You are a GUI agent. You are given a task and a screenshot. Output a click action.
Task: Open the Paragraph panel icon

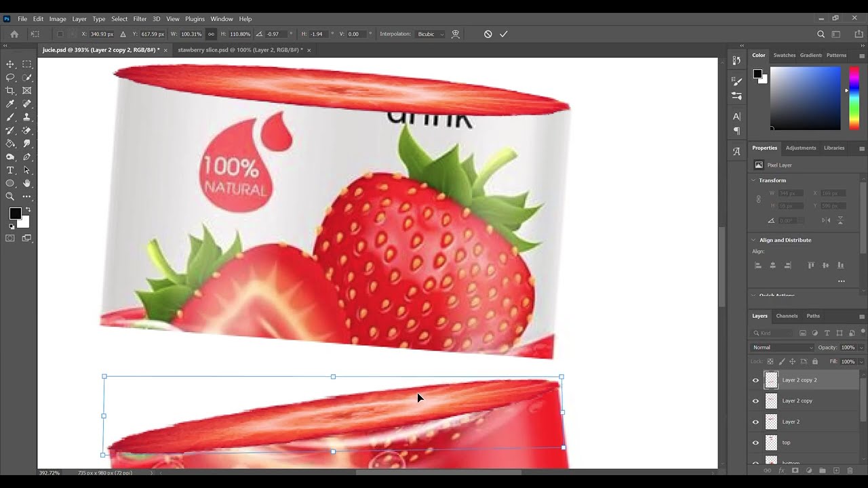pyautogui.click(x=737, y=131)
